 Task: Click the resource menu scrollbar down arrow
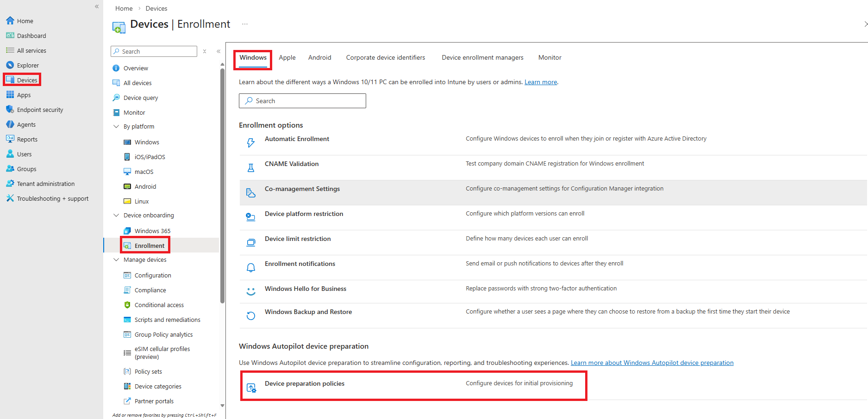click(x=223, y=406)
